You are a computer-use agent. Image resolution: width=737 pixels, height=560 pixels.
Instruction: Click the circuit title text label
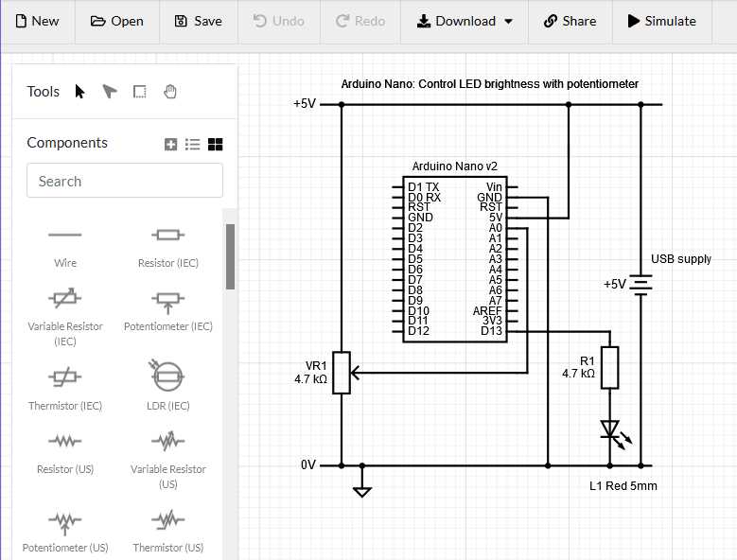point(489,84)
